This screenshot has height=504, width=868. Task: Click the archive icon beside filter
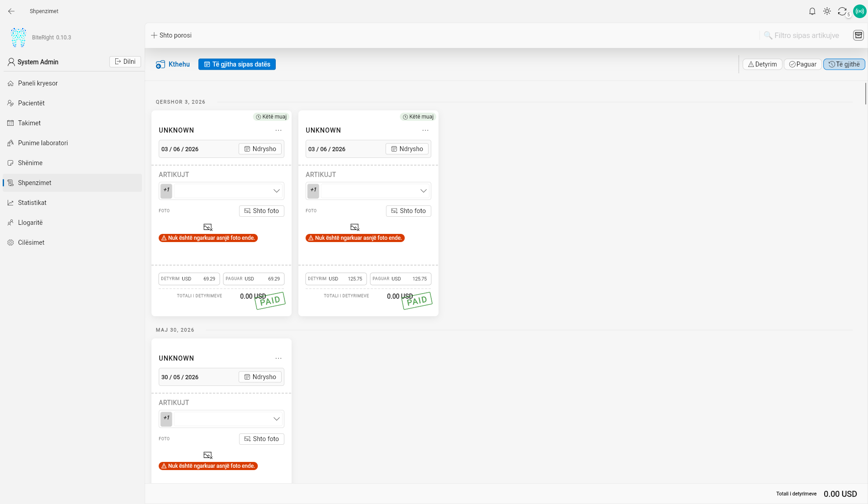pyautogui.click(x=858, y=35)
